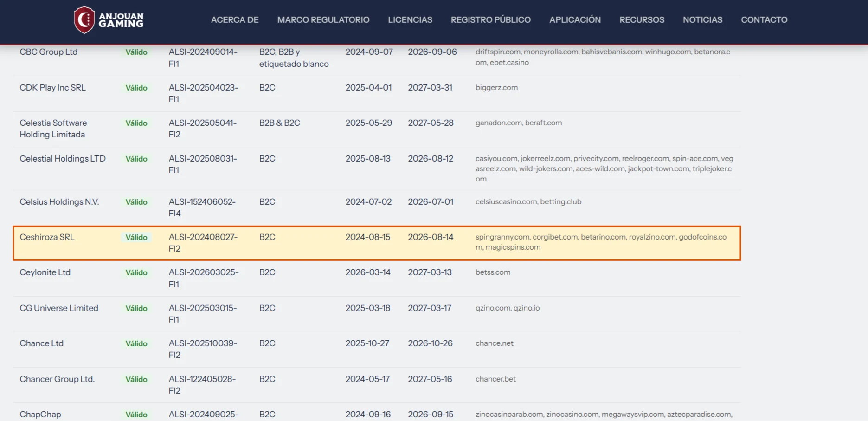The height and width of the screenshot is (421, 868).
Task: Click issue date 2025-04-01
Action: pos(369,88)
